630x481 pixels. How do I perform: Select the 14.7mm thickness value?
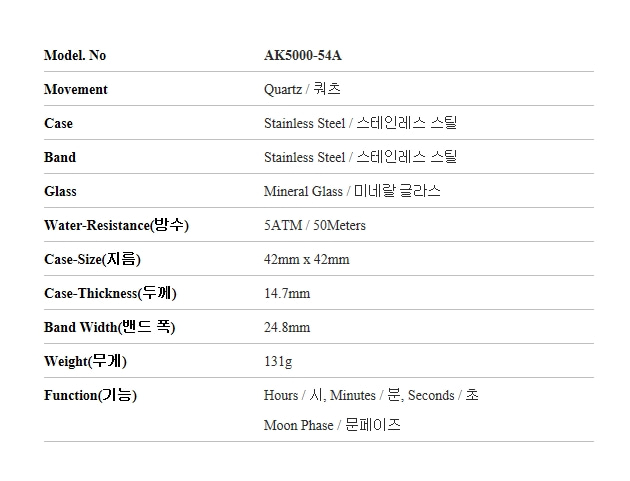tap(287, 293)
